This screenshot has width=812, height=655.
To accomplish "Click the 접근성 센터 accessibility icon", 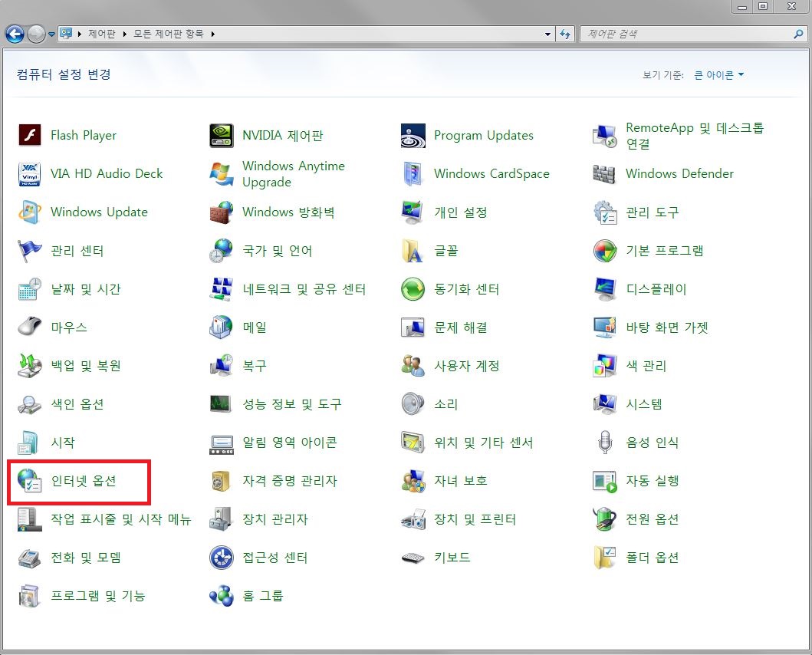I will point(221,558).
